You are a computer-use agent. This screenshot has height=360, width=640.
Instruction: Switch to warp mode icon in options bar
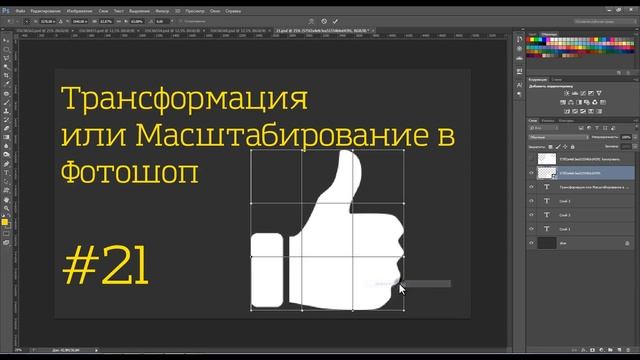(311, 21)
